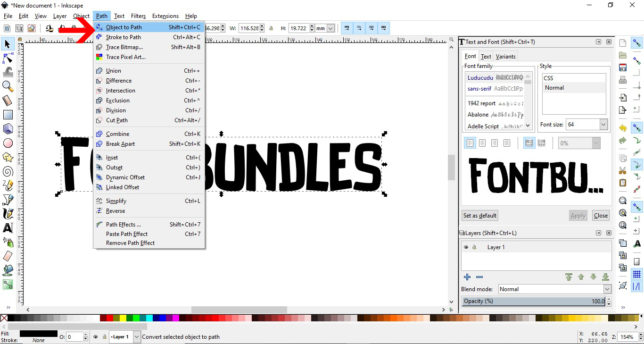The height and width of the screenshot is (344, 644).
Task: Toggle left text alignment in Font panel
Action: point(470,143)
